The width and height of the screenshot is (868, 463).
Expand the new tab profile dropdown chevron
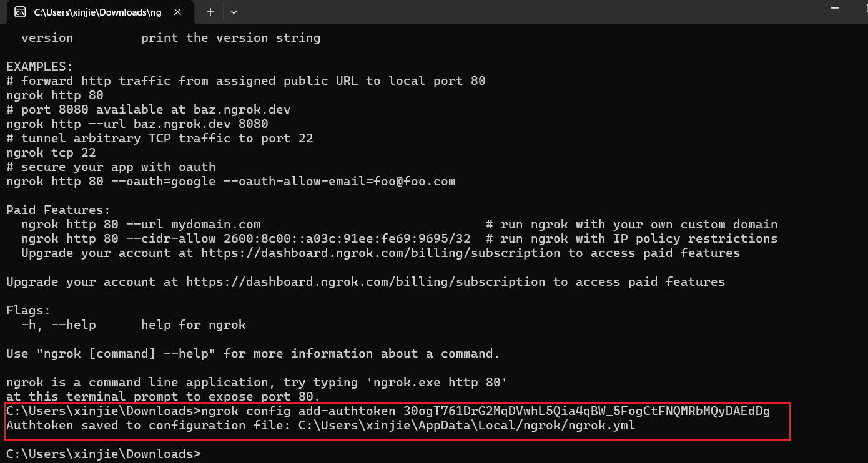[234, 12]
